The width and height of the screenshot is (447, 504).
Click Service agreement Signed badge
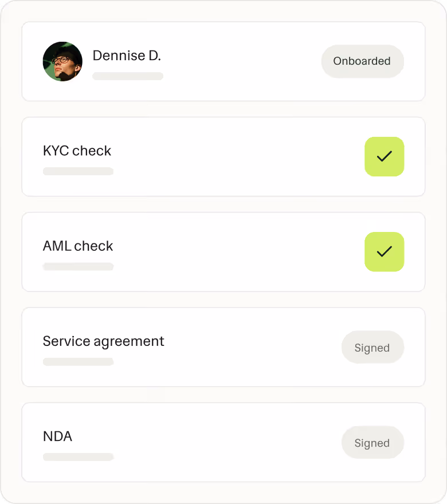(372, 347)
